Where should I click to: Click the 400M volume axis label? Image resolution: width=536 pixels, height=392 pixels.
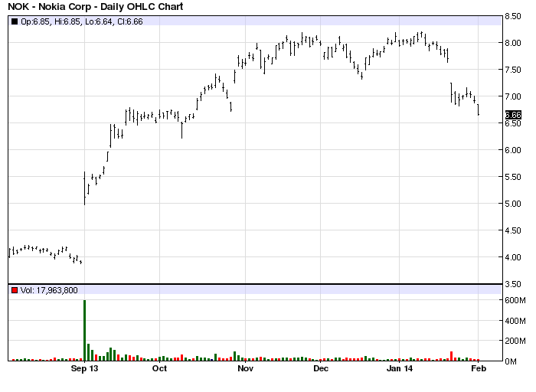click(515, 321)
